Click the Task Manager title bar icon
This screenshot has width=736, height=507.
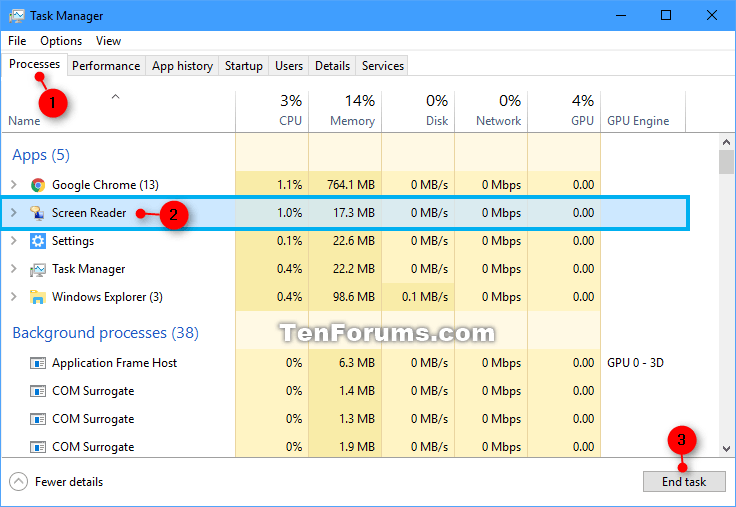click(x=16, y=16)
